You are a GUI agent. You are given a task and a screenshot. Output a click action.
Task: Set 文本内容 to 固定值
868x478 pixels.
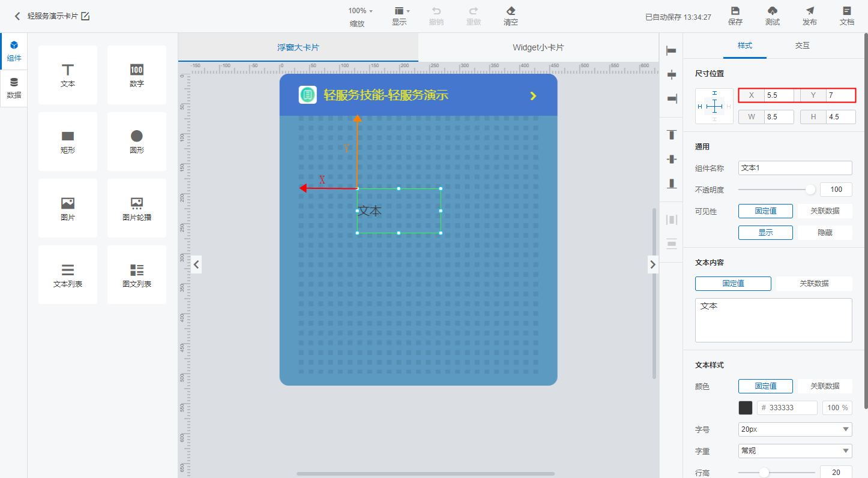(733, 284)
